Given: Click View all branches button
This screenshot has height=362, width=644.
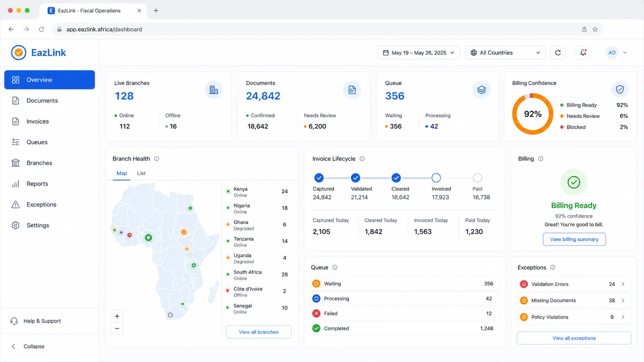Looking at the screenshot, I should click(259, 332).
